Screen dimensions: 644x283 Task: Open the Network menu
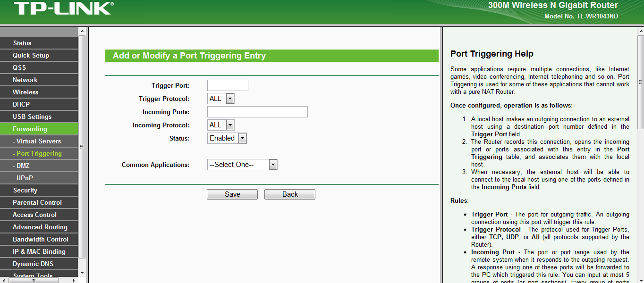click(x=39, y=80)
